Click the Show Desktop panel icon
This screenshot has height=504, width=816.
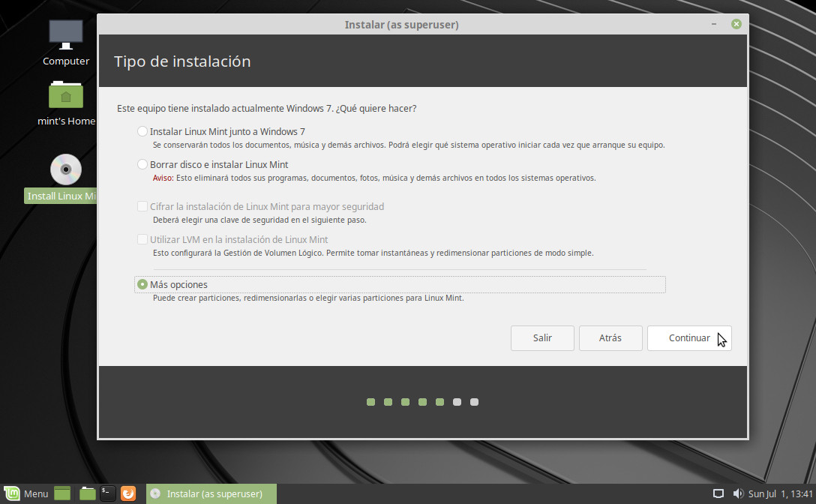pos(62,493)
